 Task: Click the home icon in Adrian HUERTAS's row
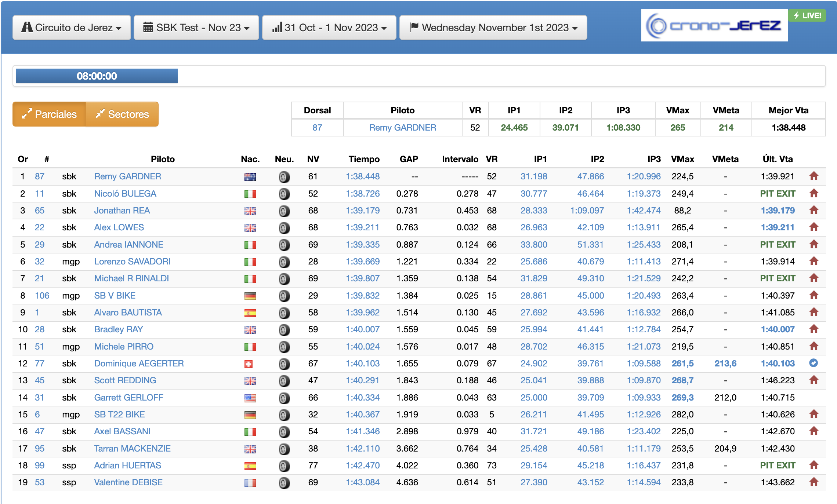814,465
